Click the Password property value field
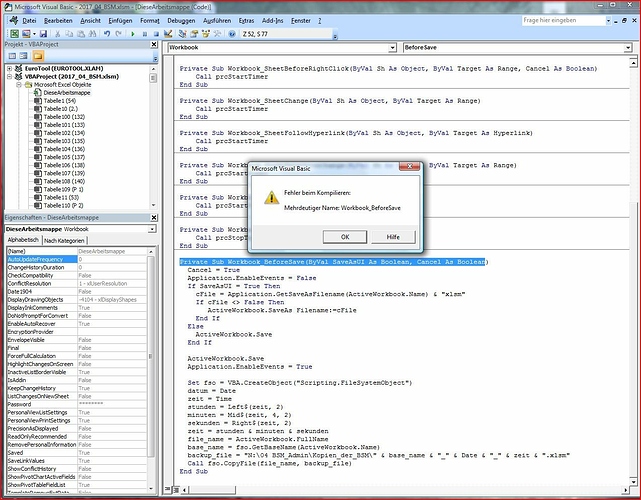This screenshot has width=641, height=500. pos(112,404)
